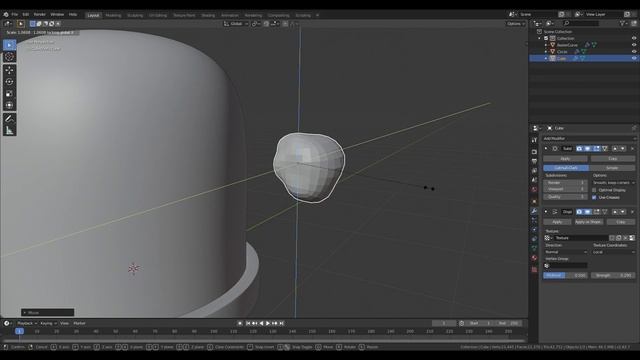Click Displace Strength value field
The image size is (640, 360).
[613, 276]
